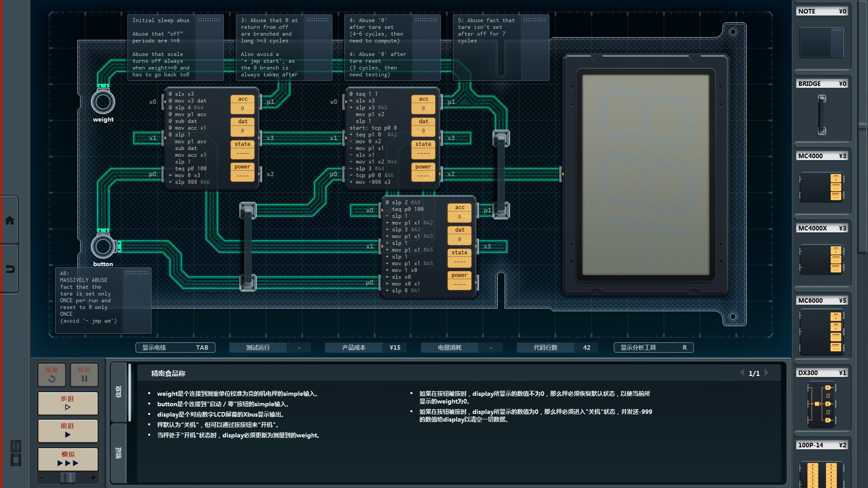This screenshot has width=868, height=488.
Task: Select the BRIDGE part icon
Action: (x=821, y=115)
